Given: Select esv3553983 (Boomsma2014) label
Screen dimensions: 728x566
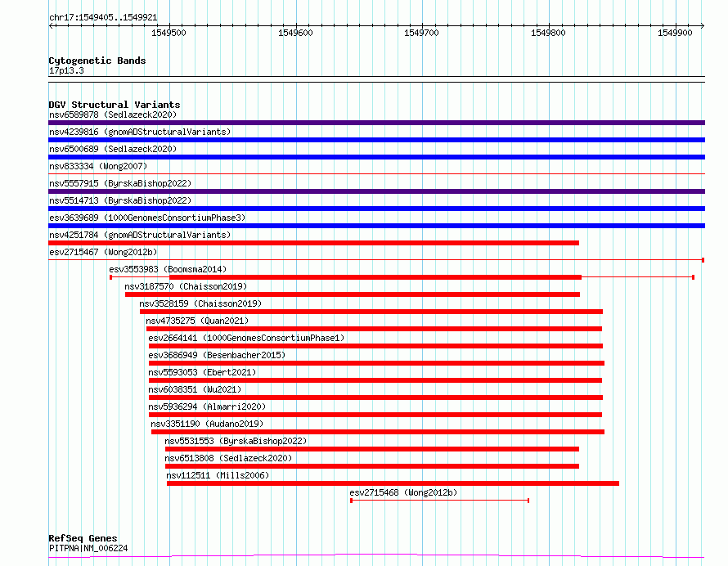Looking at the screenshot, I should click(168, 269).
